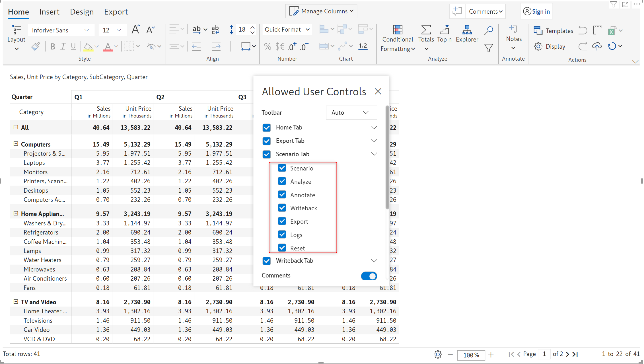644x364 pixels.
Task: Turn off the Comments toggle switch
Action: click(x=369, y=276)
